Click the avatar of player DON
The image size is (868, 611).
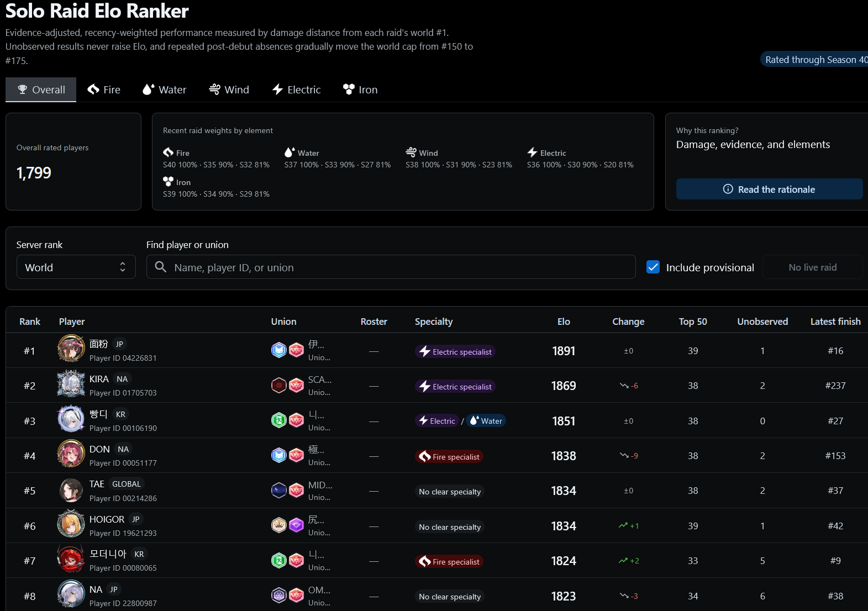coord(71,454)
